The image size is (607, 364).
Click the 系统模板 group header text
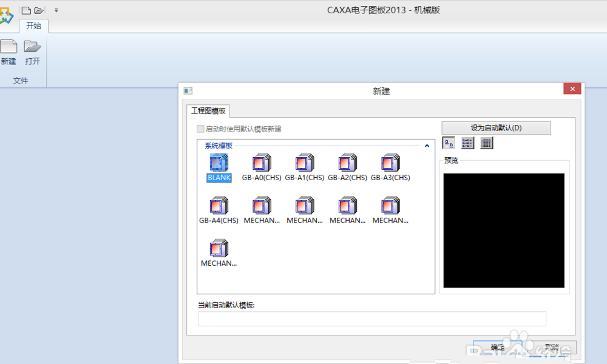(219, 146)
